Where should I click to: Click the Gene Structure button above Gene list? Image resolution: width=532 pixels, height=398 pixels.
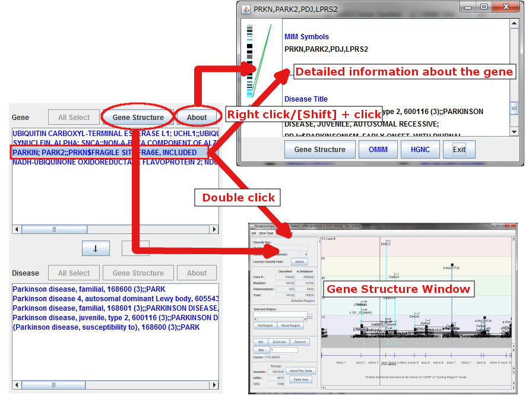coord(138,118)
